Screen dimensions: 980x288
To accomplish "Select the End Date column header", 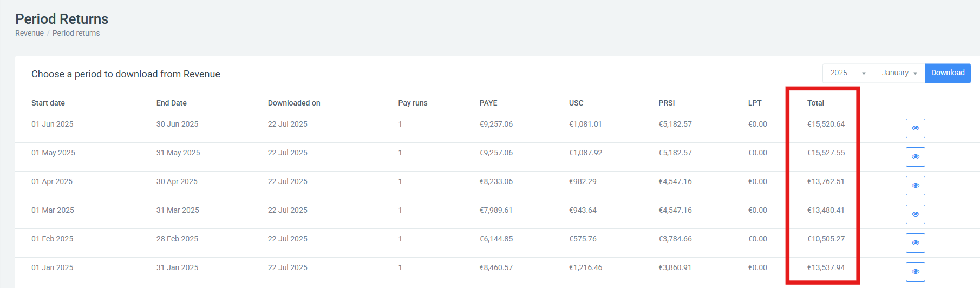I will point(171,103).
